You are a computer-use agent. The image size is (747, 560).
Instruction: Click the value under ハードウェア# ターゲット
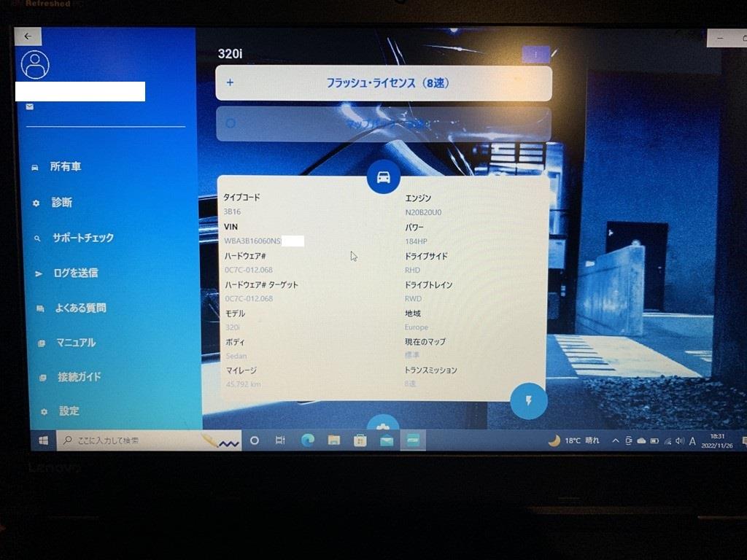249,298
